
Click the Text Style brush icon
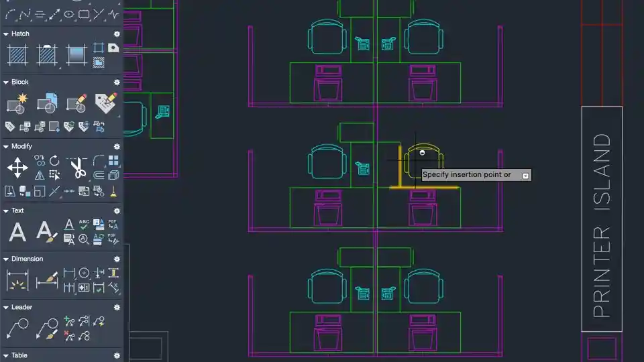point(46,232)
